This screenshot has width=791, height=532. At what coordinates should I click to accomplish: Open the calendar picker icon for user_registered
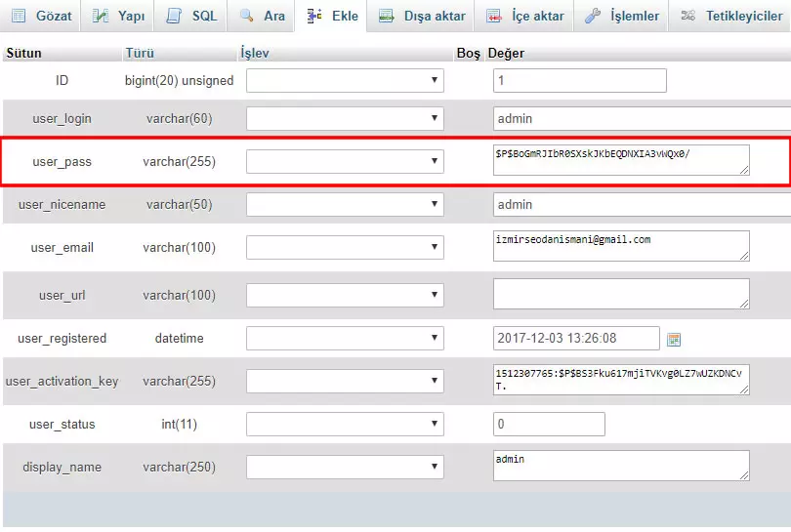[673, 339]
